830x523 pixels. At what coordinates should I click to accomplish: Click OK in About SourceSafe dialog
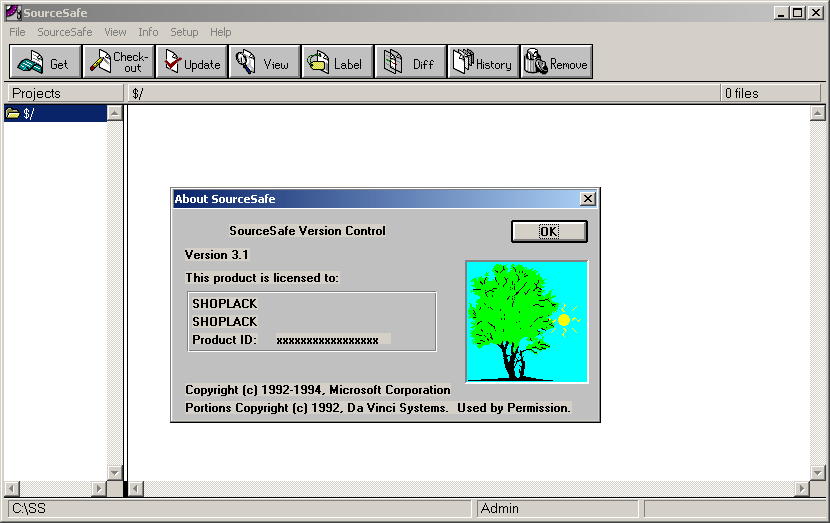[549, 231]
